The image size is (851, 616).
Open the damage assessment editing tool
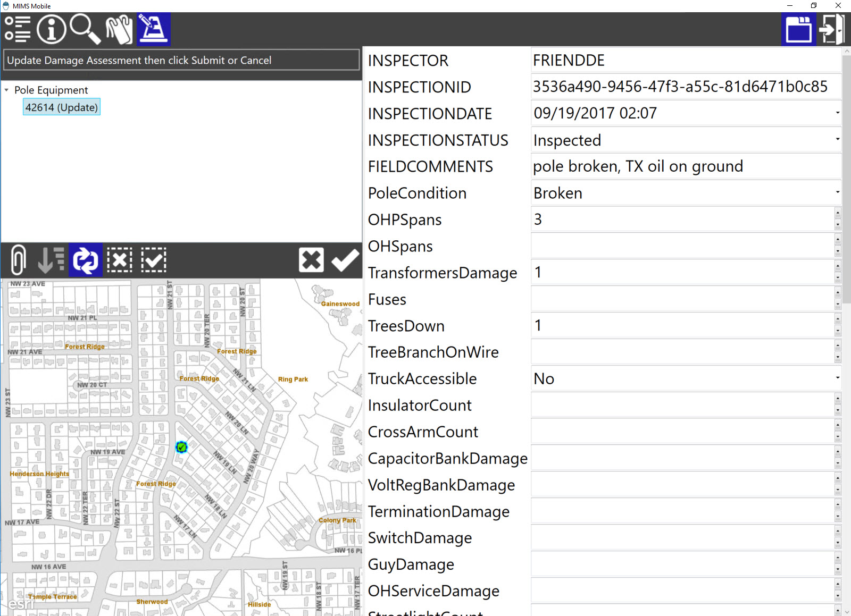point(154,29)
